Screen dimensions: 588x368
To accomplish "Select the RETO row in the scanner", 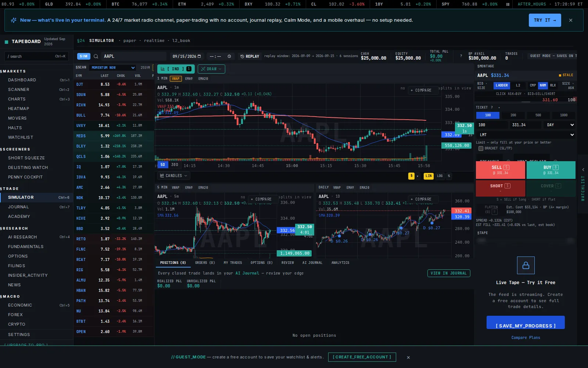I will 114,239.
